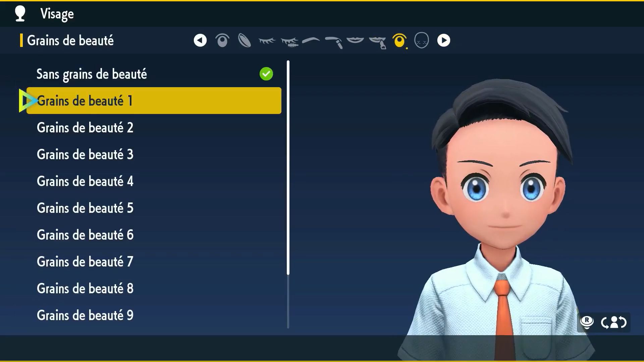The image size is (644, 362).
Task: Choose Grains de beauté 1
Action: tap(154, 101)
